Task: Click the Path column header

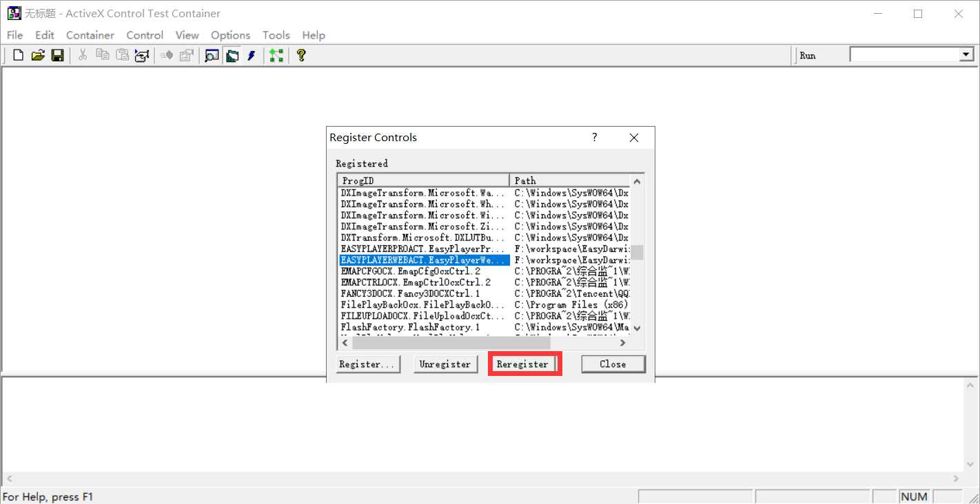Action: pyautogui.click(x=569, y=180)
